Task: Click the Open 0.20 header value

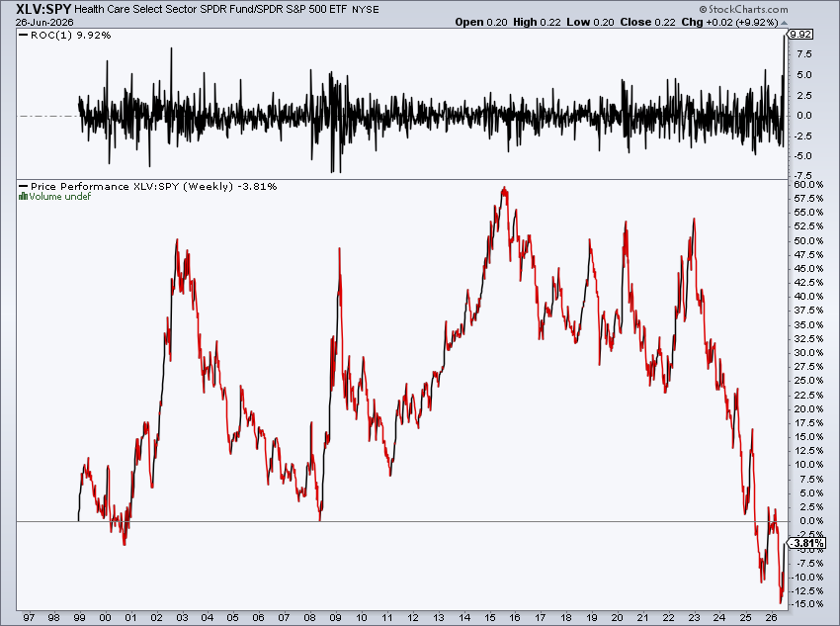Action: 481,23
